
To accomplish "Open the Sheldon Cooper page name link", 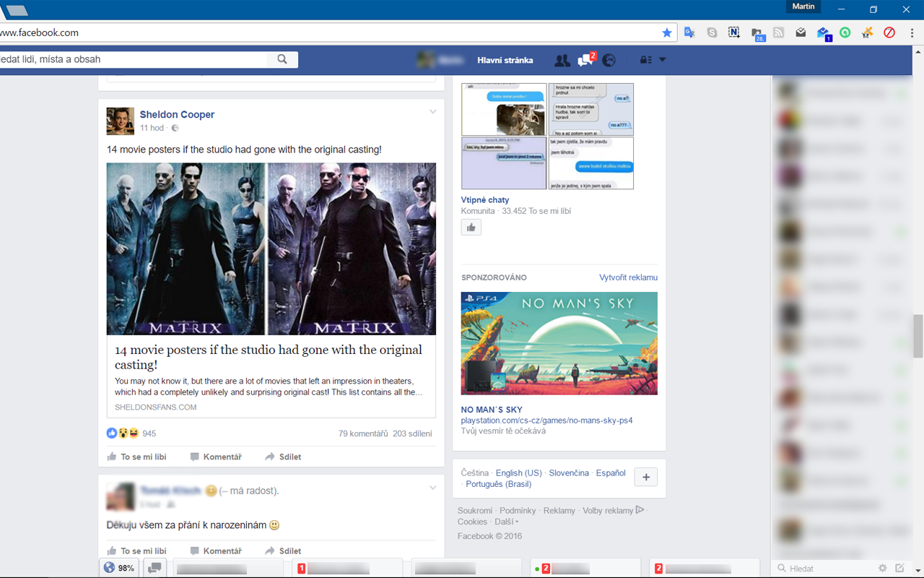I will coord(177,114).
